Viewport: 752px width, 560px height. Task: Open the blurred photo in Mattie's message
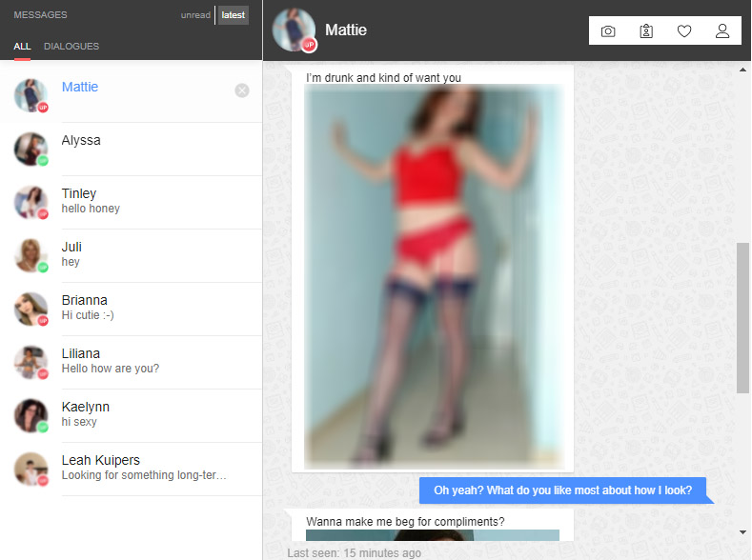434,277
